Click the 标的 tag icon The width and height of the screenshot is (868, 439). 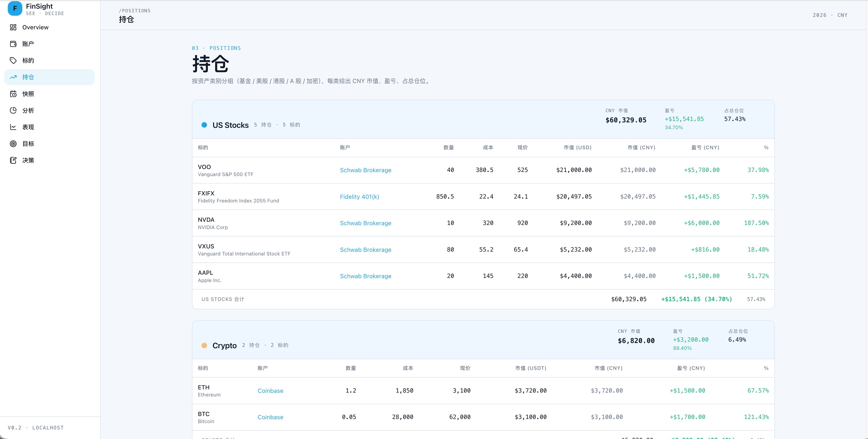(13, 61)
